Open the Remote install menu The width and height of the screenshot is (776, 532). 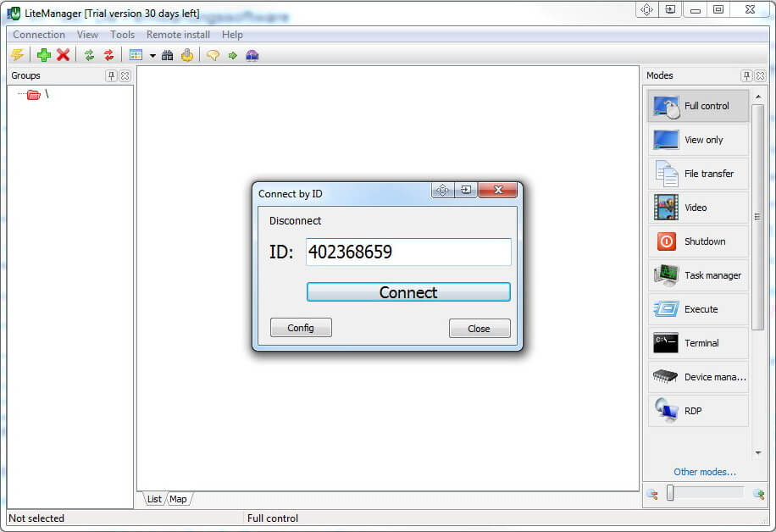178,35
